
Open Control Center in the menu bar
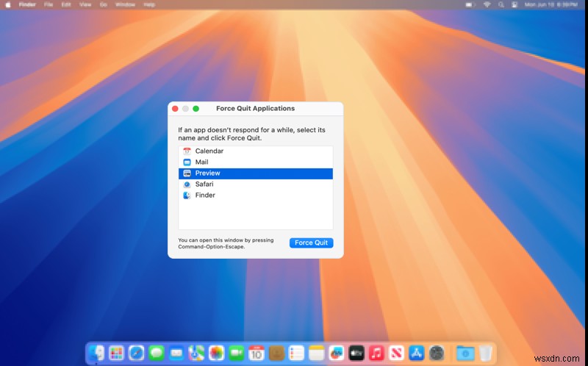(x=514, y=5)
